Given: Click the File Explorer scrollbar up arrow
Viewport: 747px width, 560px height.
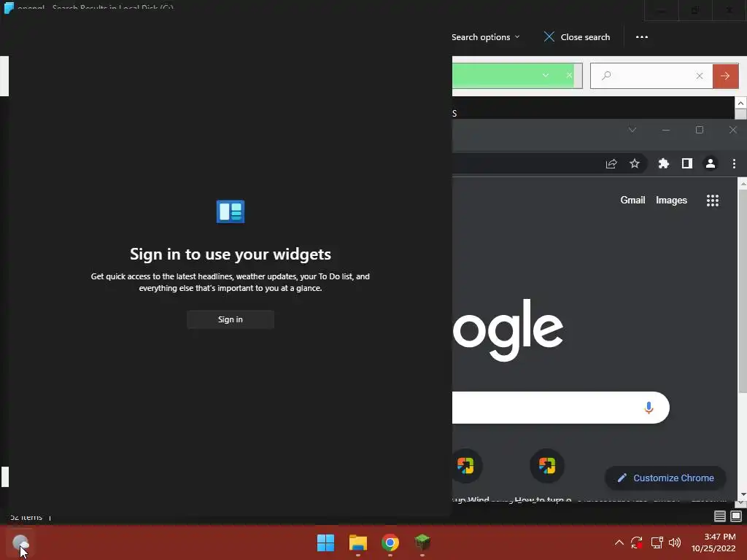Looking at the screenshot, I should pyautogui.click(x=740, y=103).
